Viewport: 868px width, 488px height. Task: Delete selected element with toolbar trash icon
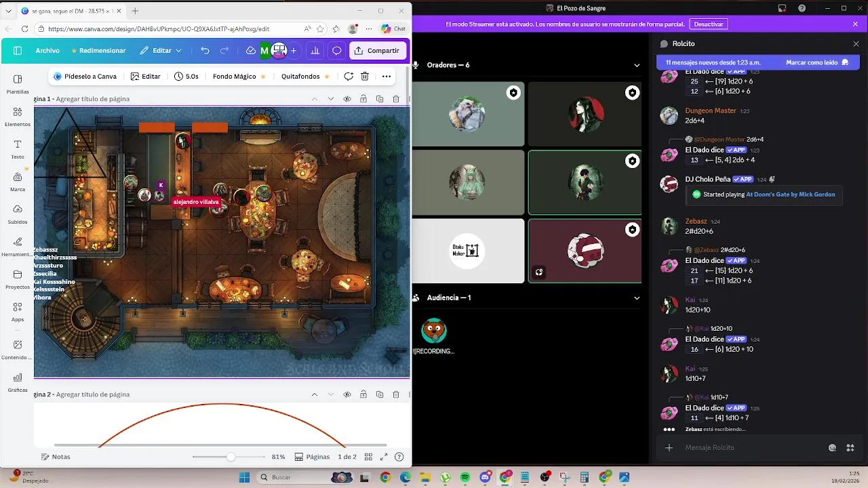point(365,77)
